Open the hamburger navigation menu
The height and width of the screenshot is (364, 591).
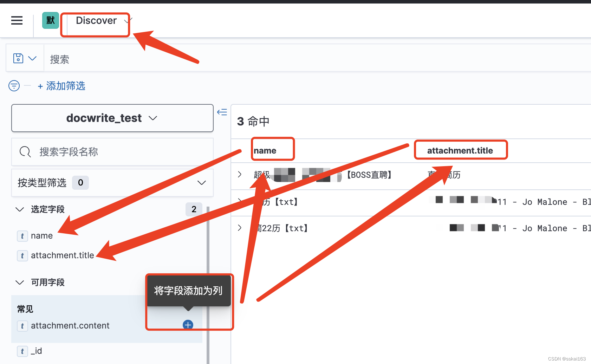point(17,20)
